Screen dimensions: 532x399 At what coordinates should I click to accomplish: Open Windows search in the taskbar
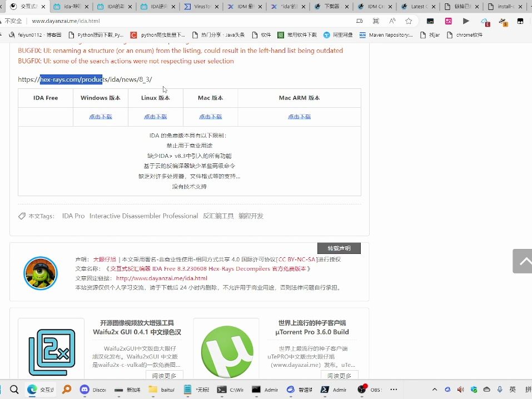(14, 390)
